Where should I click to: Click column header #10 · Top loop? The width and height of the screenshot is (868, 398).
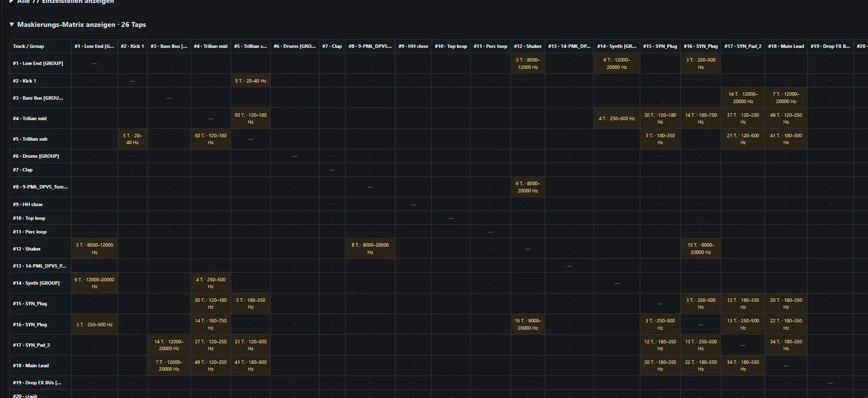click(451, 46)
